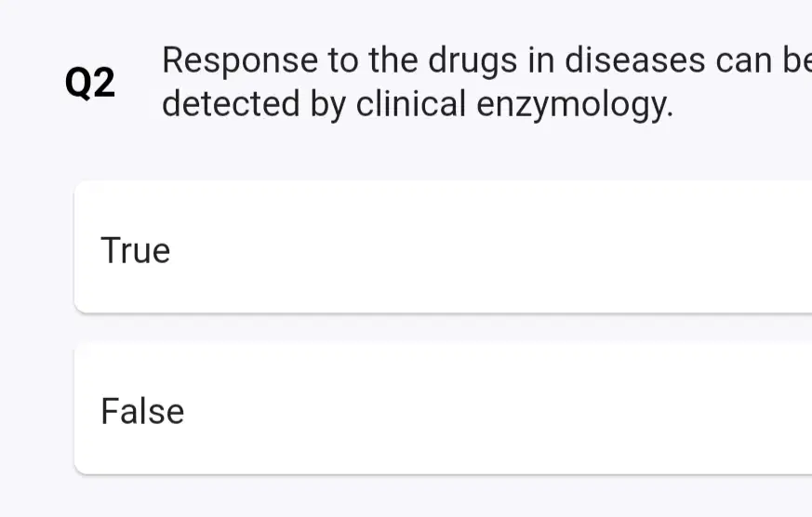Click the 'detected by clinical enzymology' line
The image size is (812, 517).
point(418,104)
